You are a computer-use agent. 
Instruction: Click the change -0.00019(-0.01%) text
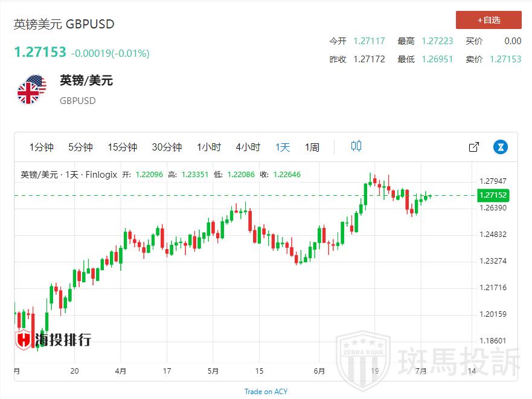111,53
